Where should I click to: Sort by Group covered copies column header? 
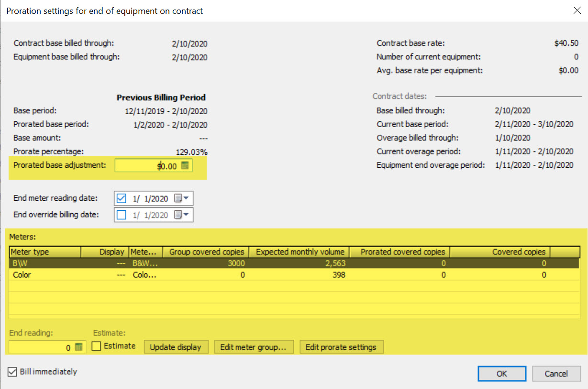click(x=206, y=252)
